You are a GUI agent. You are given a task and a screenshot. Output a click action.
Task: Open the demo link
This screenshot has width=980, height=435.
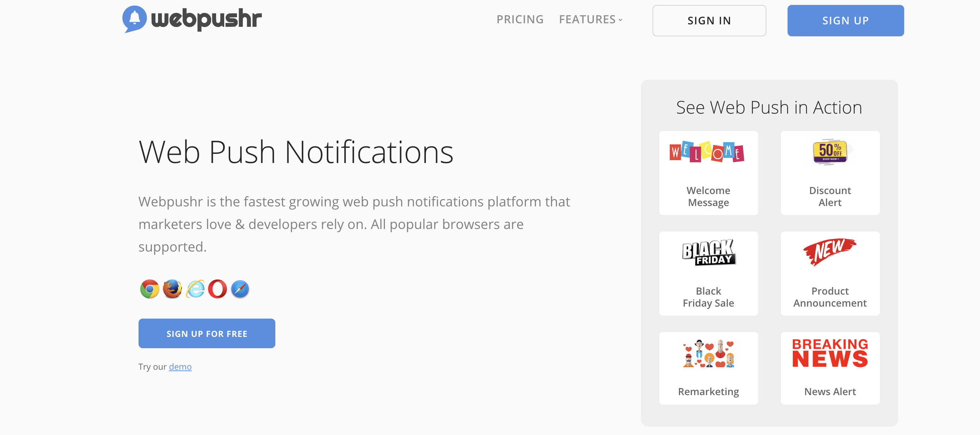click(180, 367)
